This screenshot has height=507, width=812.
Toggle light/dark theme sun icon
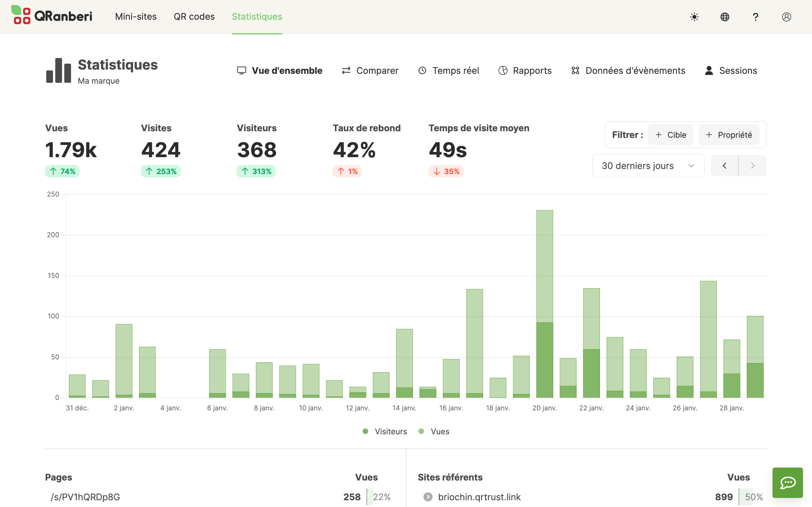[x=694, y=17]
